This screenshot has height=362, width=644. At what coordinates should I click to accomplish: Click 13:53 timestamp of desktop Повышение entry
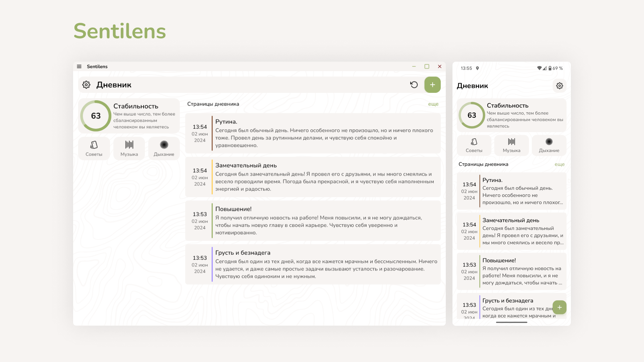pyautogui.click(x=200, y=214)
